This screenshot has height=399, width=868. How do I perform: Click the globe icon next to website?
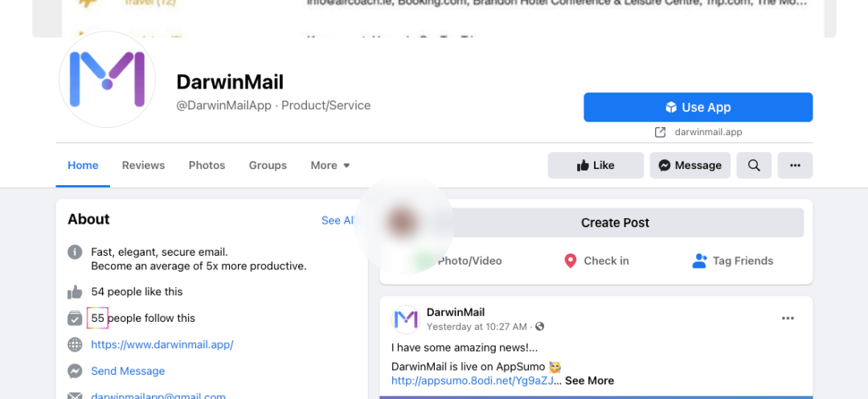pos(75,344)
